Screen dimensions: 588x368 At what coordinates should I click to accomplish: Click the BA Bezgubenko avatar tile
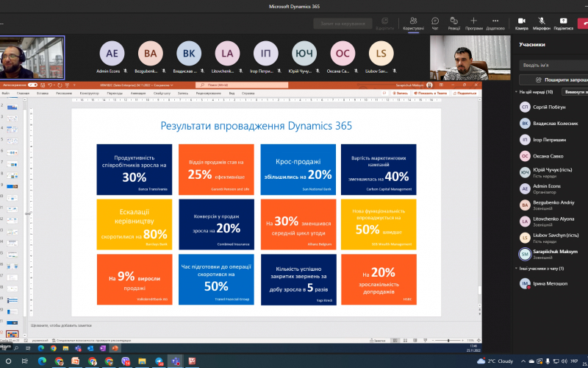coord(151,53)
